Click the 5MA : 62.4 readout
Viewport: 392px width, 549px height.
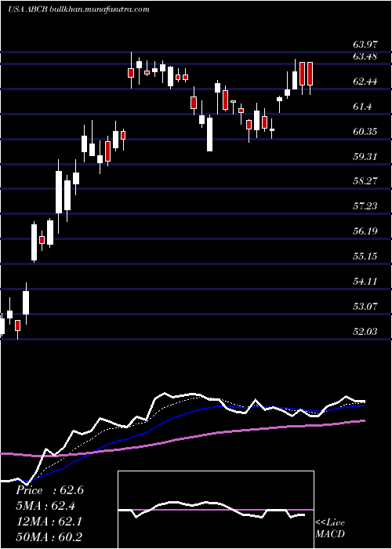(46, 506)
